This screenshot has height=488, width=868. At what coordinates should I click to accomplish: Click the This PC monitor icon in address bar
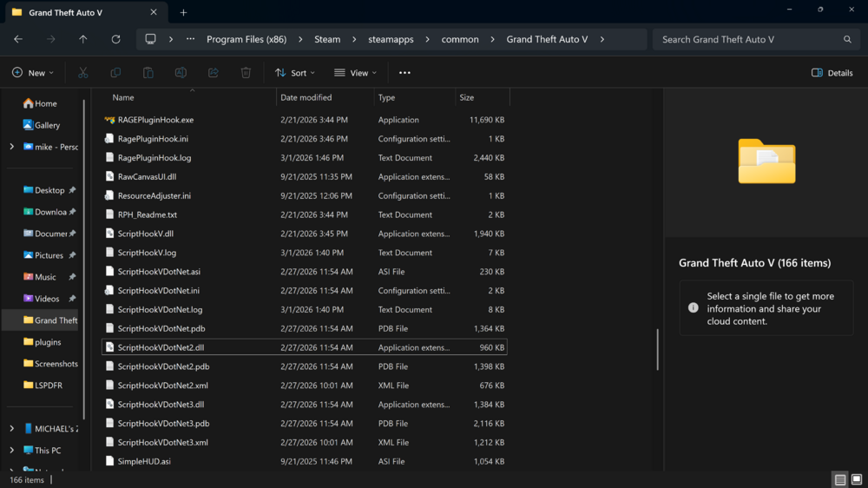(150, 39)
